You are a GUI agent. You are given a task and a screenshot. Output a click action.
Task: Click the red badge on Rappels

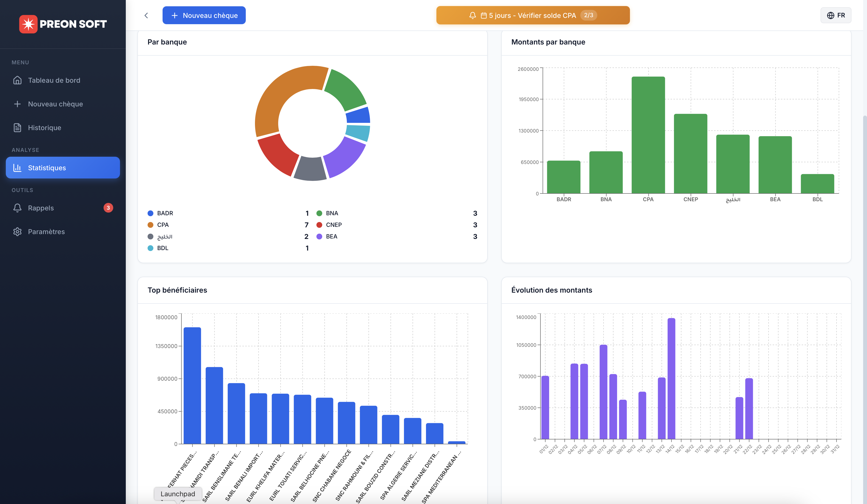(108, 208)
